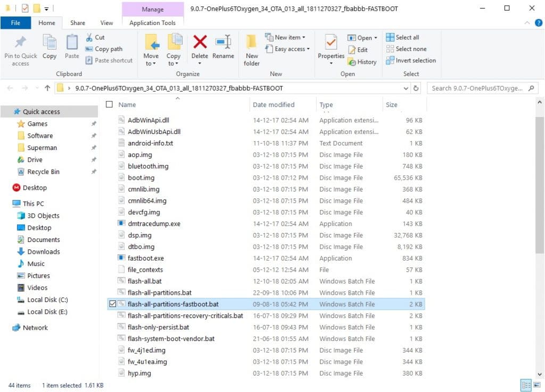Viewport: 545px width, 392px height.
Task: Collapse the ribbon with chevron
Action: point(527,23)
